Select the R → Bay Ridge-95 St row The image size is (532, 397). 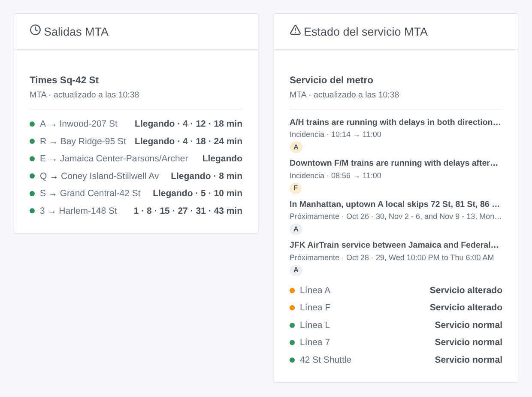click(x=136, y=141)
